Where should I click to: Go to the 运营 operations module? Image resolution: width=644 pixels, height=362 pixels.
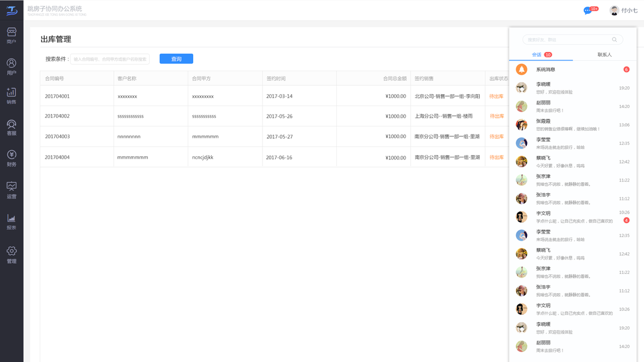click(x=11, y=191)
